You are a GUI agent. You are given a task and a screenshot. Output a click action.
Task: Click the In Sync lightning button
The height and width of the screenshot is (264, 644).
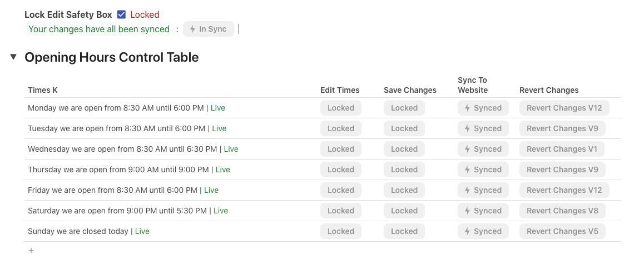208,29
